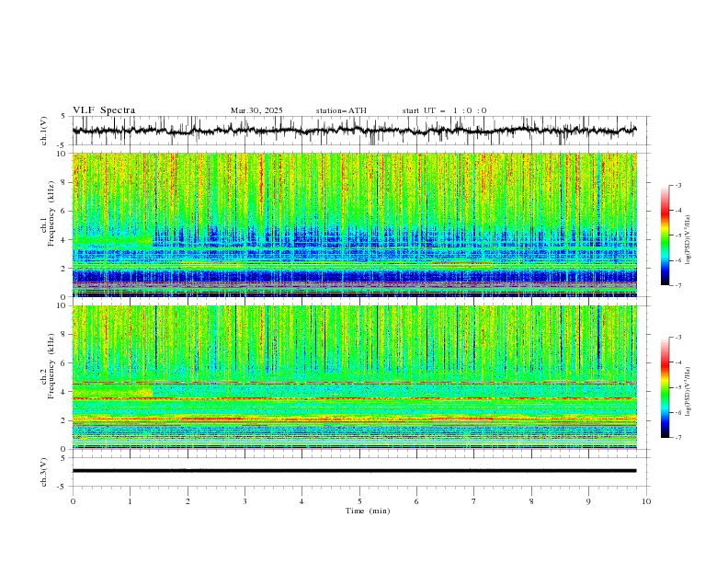Click time axis tick label "3"
This screenshot has width=728, height=563.
(x=245, y=501)
